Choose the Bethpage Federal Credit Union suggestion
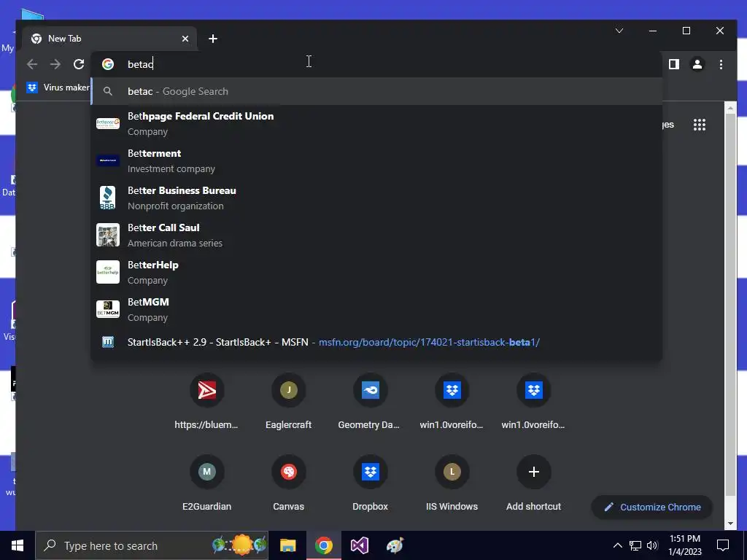 pyautogui.click(x=376, y=124)
